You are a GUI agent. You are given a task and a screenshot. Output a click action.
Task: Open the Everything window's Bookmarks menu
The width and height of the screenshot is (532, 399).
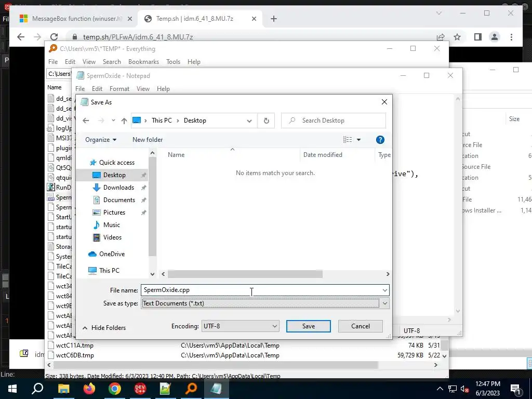point(143,62)
